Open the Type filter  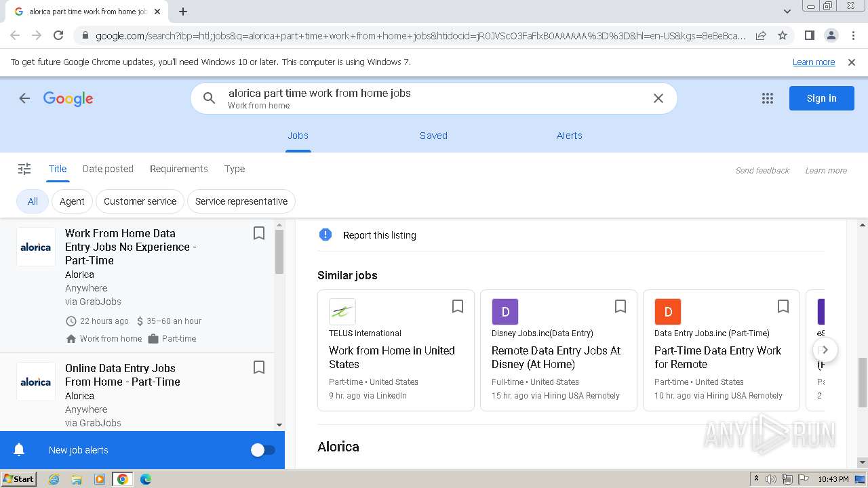235,169
